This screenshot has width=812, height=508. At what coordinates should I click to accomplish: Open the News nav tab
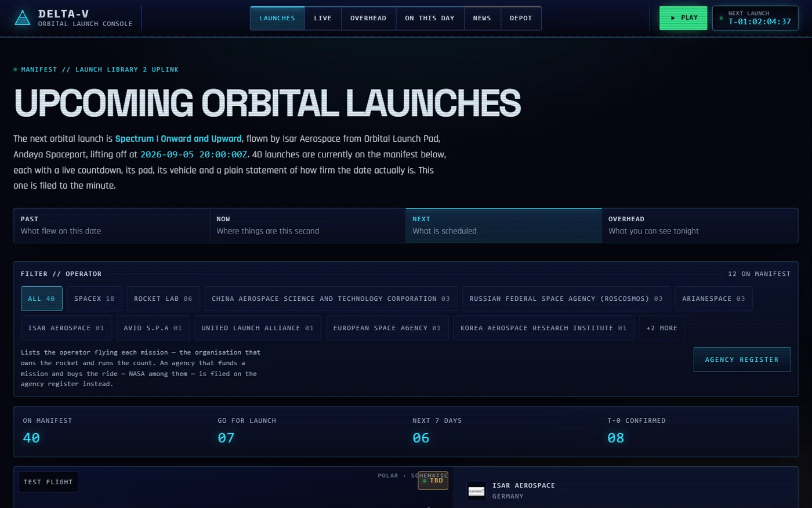(x=482, y=18)
